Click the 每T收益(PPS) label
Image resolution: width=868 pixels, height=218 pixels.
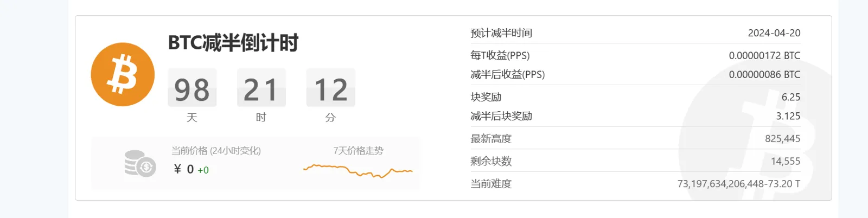(x=500, y=55)
